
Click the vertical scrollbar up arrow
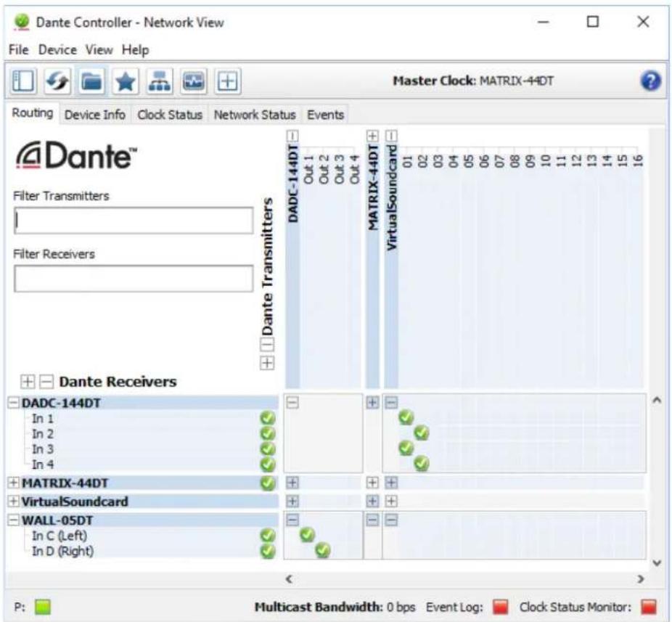pyautogui.click(x=657, y=401)
